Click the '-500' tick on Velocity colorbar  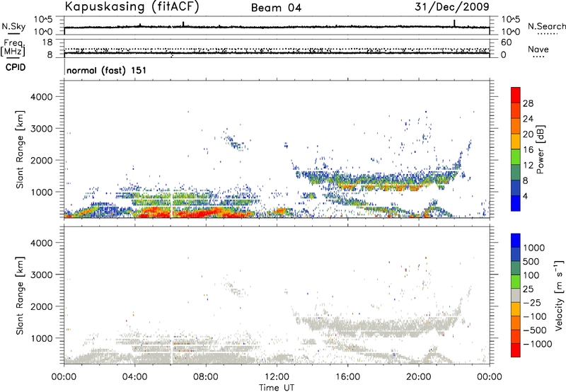pos(535,330)
